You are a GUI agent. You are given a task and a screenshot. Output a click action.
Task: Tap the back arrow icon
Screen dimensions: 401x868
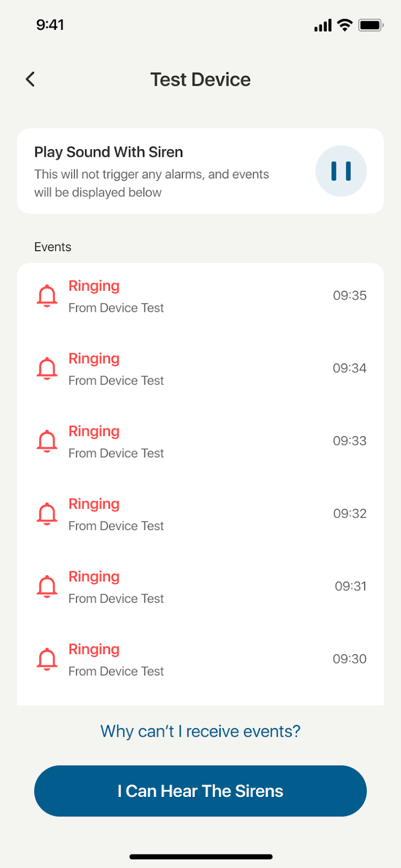click(30, 79)
